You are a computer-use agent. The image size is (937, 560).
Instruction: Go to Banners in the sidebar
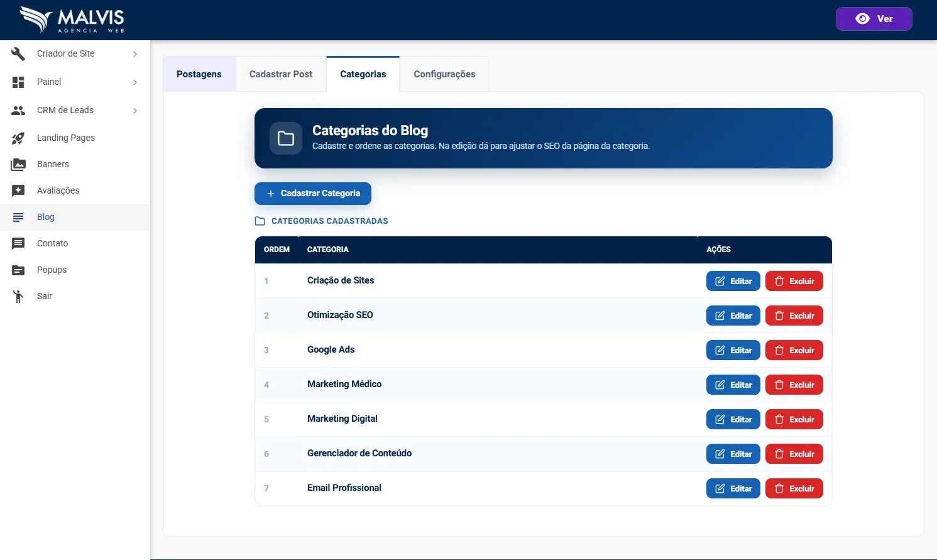[x=75, y=164]
